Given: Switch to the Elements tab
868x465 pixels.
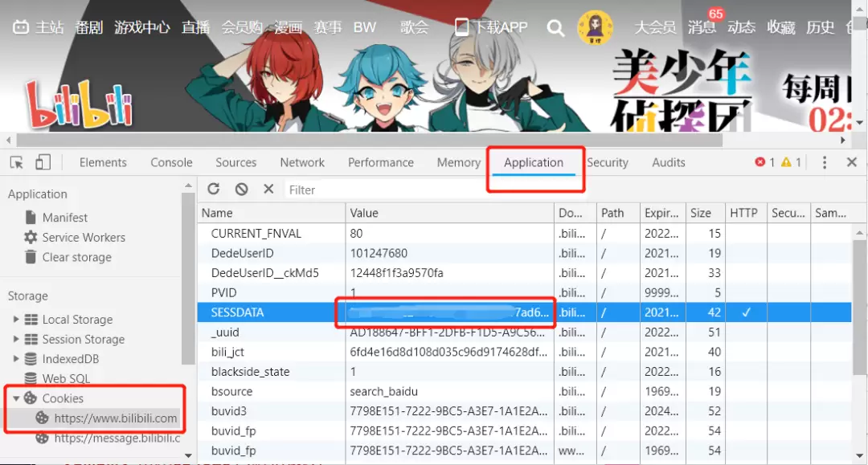Looking at the screenshot, I should 103,162.
